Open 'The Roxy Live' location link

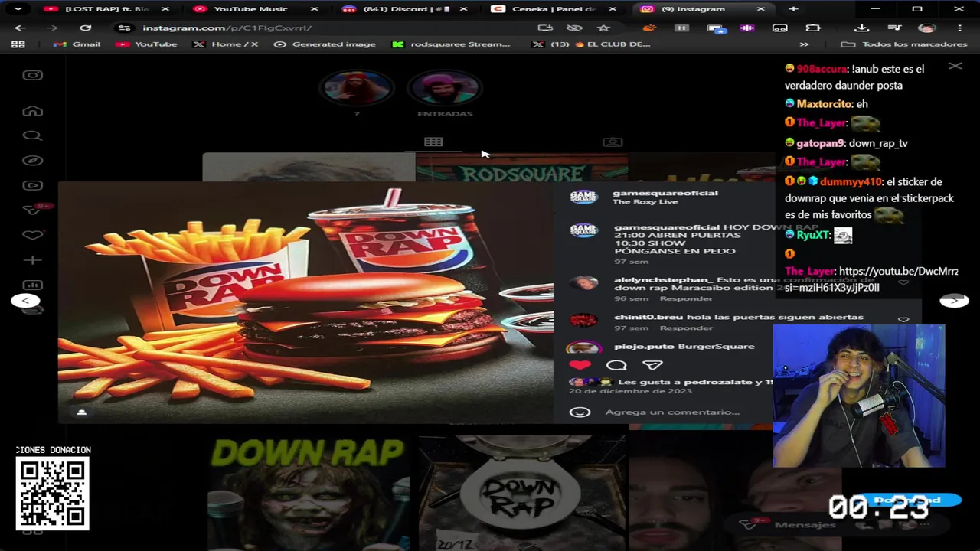[x=645, y=202]
